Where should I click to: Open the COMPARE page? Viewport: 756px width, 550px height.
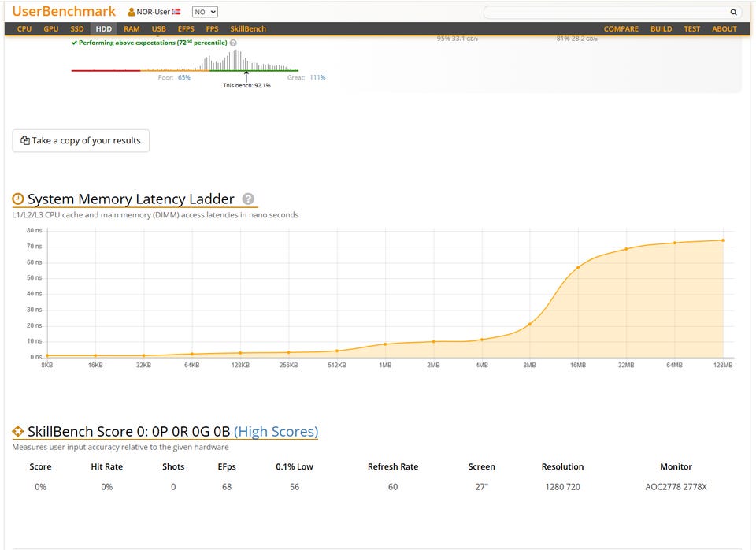pos(621,29)
